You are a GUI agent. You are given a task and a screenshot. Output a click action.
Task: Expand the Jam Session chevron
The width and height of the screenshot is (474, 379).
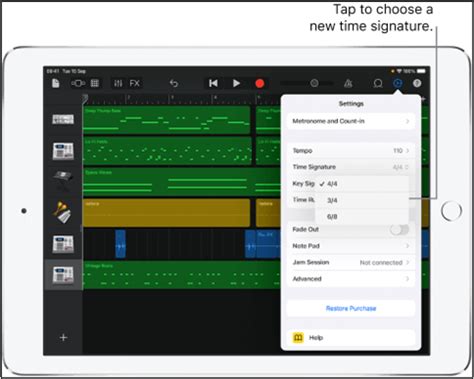[408, 262]
